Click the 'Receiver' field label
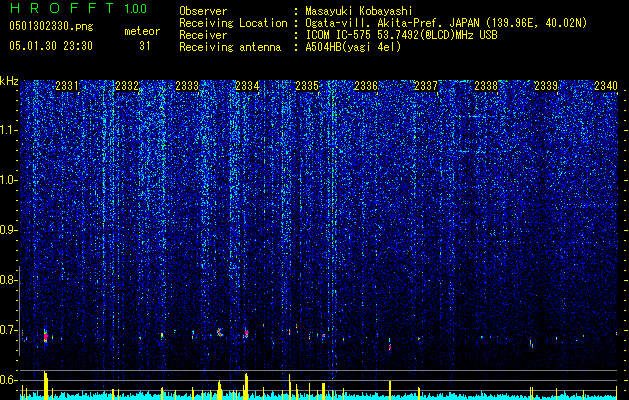629x400 pixels. (203, 35)
